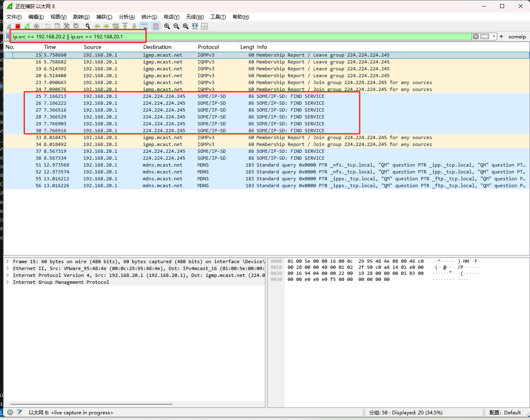The width and height of the screenshot is (530, 420).
Task: Click into the display filter field
Action: point(242,36)
